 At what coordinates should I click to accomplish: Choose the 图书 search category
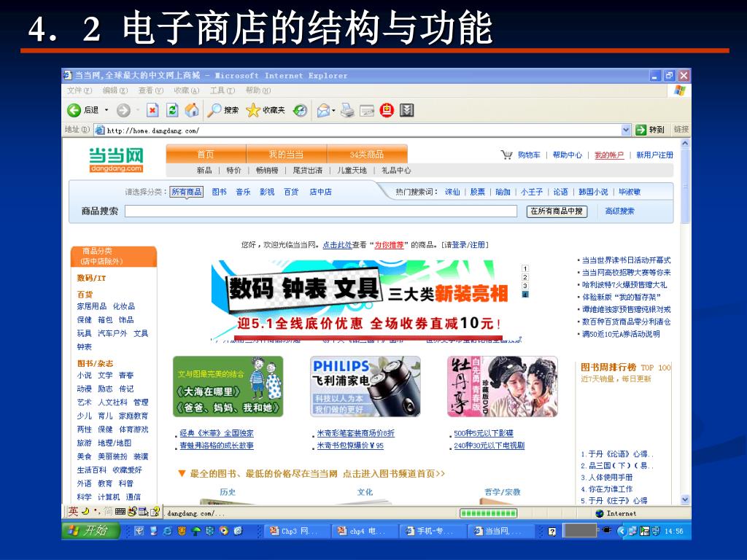(x=219, y=192)
